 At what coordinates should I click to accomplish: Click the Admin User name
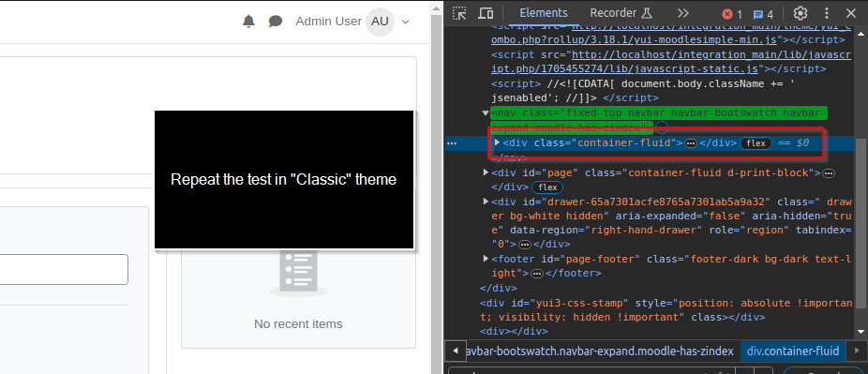click(328, 22)
